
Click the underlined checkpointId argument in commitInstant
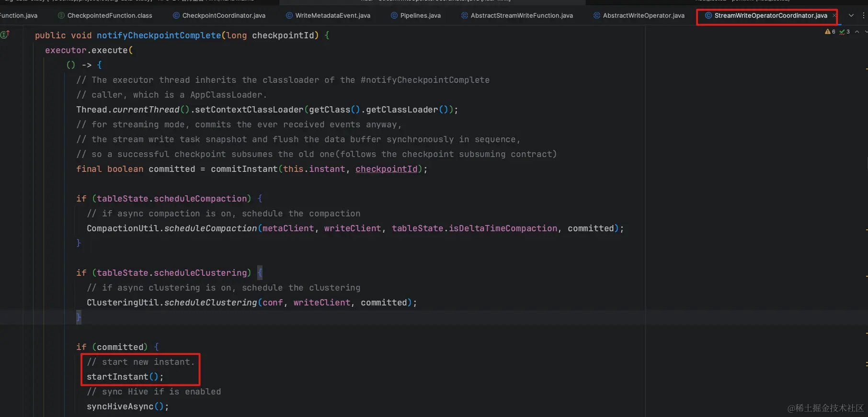click(x=386, y=169)
